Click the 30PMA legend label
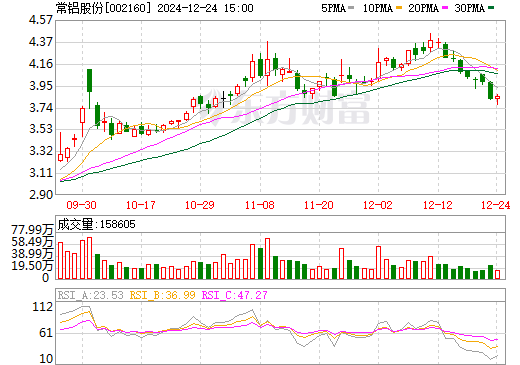Image resolution: width=520 pixels, height=365 pixels. 469,8
